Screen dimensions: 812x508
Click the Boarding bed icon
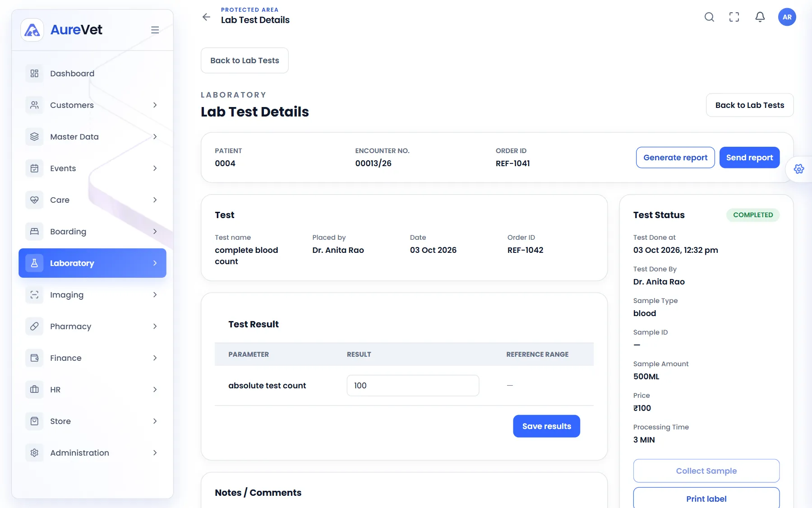point(34,232)
